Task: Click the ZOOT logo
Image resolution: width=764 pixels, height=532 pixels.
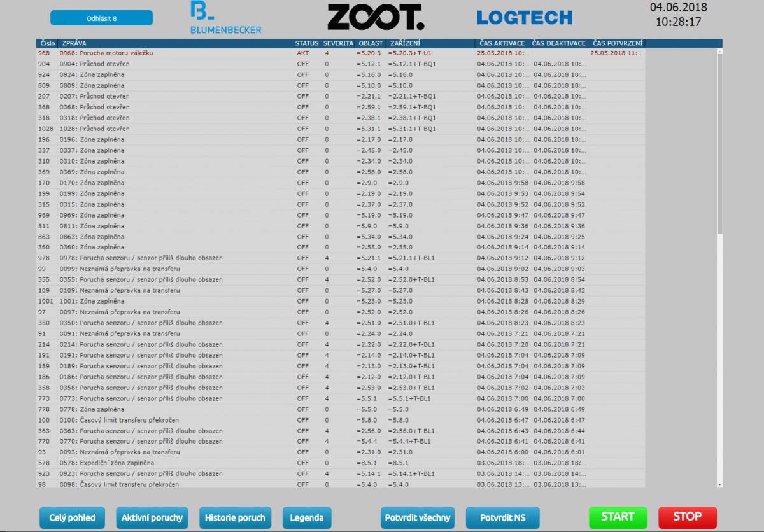Action: [x=375, y=17]
